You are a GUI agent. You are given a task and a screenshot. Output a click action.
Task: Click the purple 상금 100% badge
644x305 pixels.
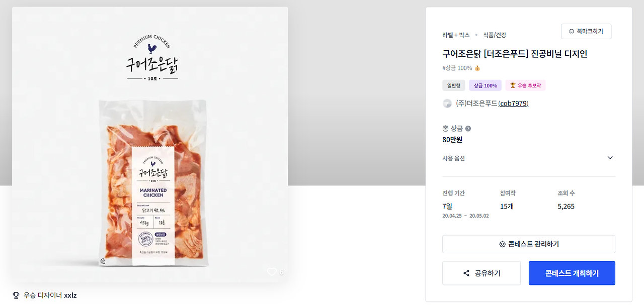(485, 85)
